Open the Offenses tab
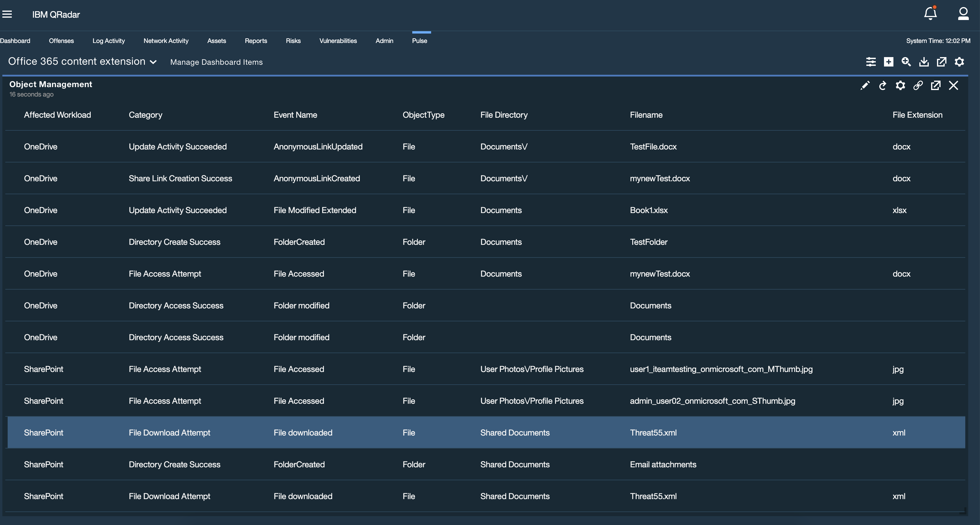The width and height of the screenshot is (980, 525). (x=61, y=41)
